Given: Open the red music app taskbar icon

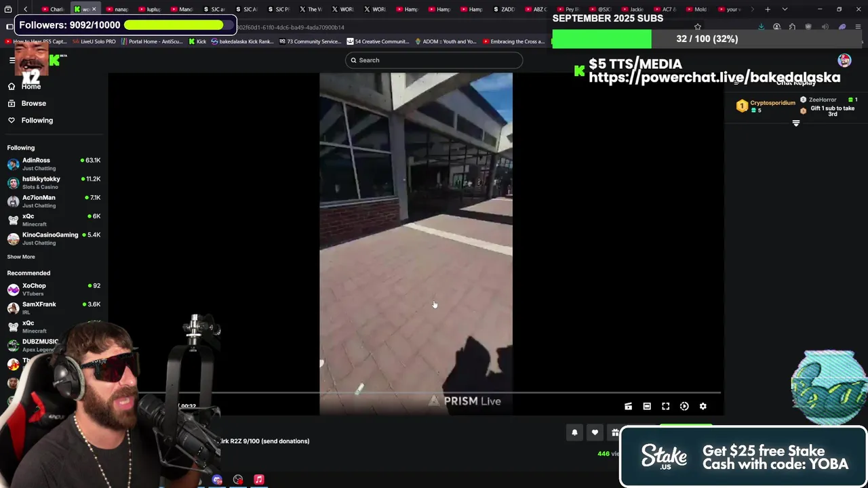Looking at the screenshot, I should [x=259, y=480].
